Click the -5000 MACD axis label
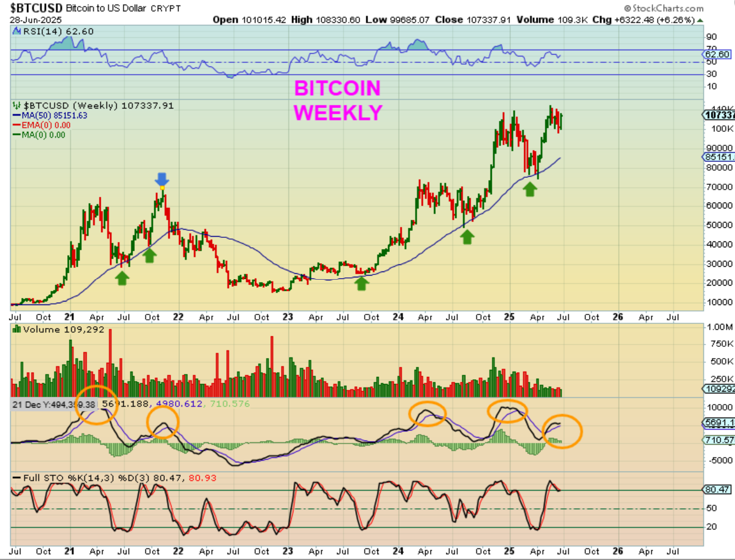 (720, 461)
